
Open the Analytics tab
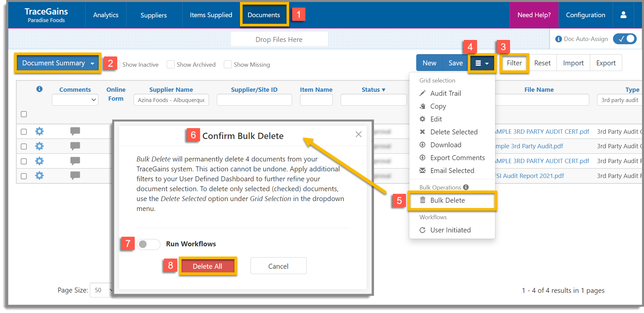106,15
